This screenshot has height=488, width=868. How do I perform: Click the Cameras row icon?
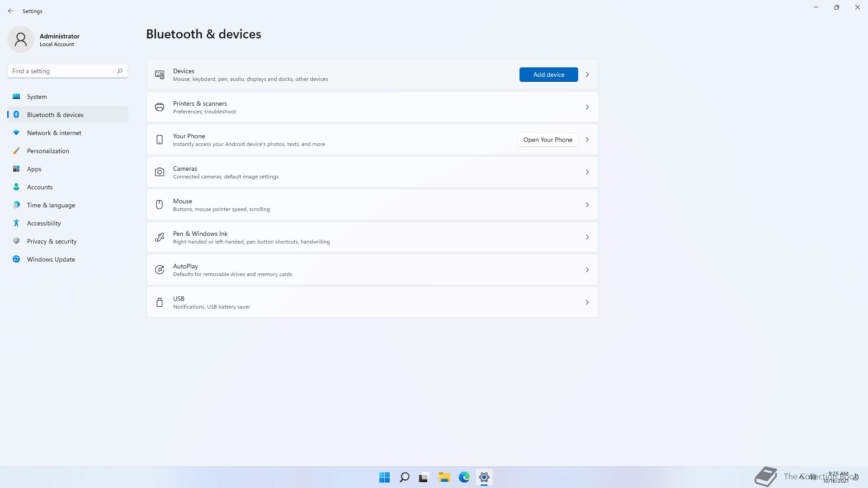click(x=160, y=172)
